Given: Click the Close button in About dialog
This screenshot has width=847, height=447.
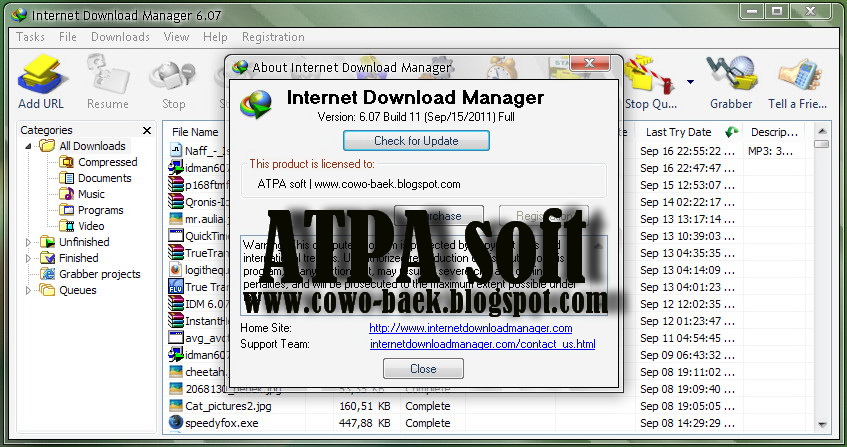Looking at the screenshot, I should 423,369.
